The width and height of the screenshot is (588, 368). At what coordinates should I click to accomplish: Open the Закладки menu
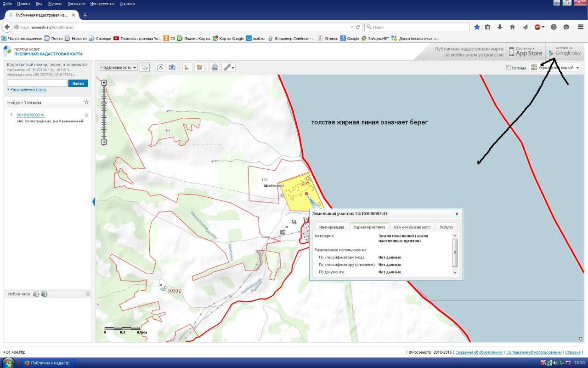pyautogui.click(x=76, y=3)
